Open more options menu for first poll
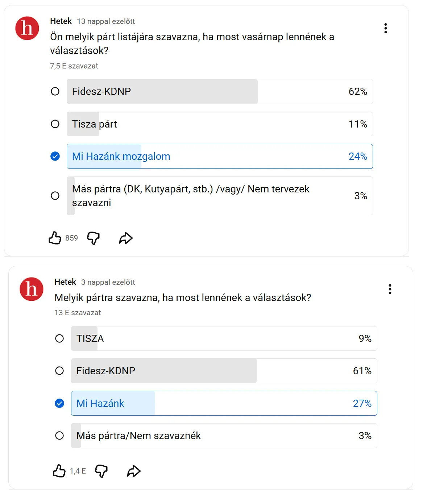The height and width of the screenshot is (504, 427). tap(386, 28)
